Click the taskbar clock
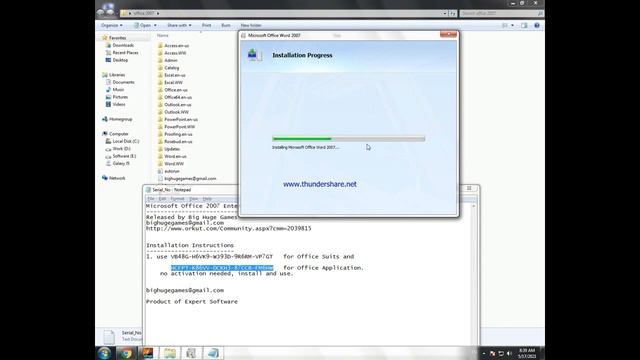This screenshot has height=360, width=640. (527, 353)
